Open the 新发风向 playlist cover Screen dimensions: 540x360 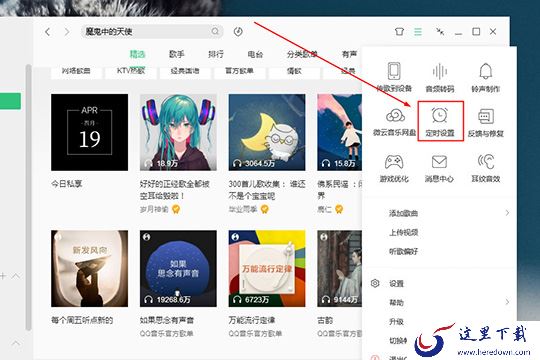tap(90, 268)
